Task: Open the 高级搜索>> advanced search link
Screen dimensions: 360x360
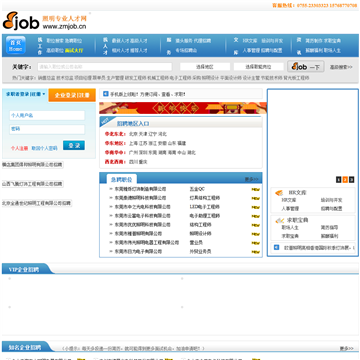Action: [x=341, y=67]
